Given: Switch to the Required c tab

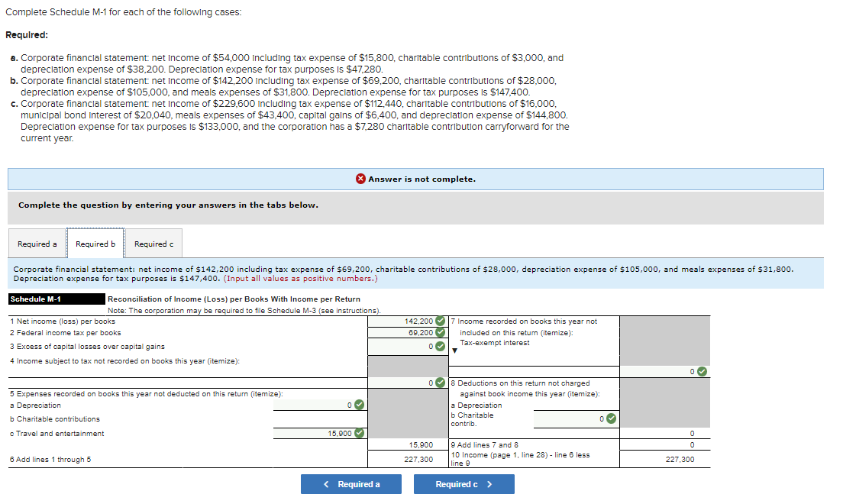Looking at the screenshot, I should [153, 243].
